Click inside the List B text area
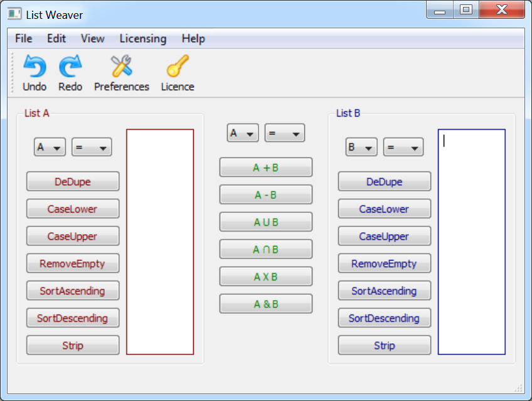532x401 pixels. pos(472,242)
